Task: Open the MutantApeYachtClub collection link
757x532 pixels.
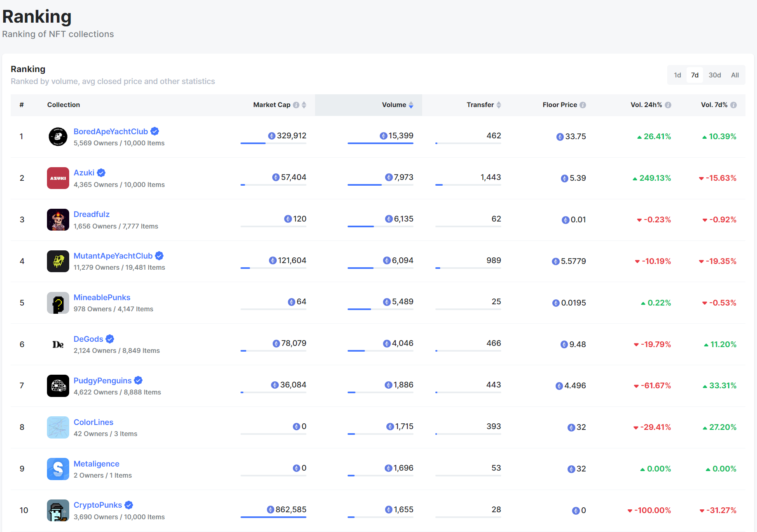Action: tap(113, 256)
